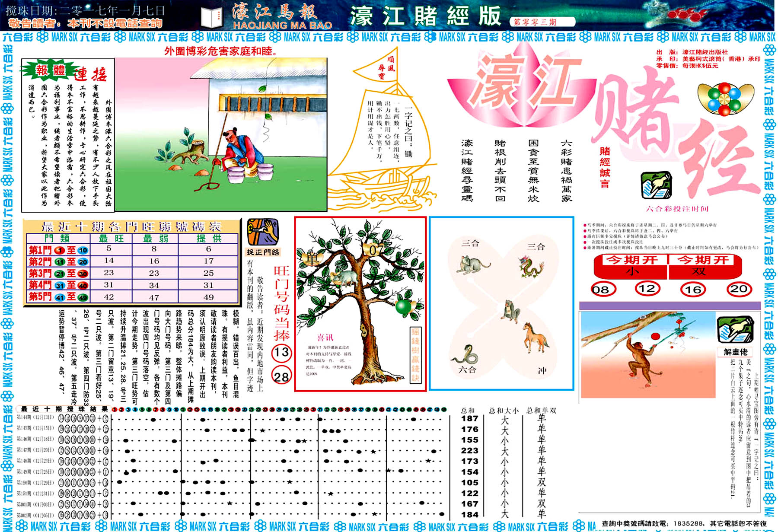Image resolution: width=778 pixels, height=532 pixels.
Task: Click the 最弱 column header
Action: (x=155, y=238)
